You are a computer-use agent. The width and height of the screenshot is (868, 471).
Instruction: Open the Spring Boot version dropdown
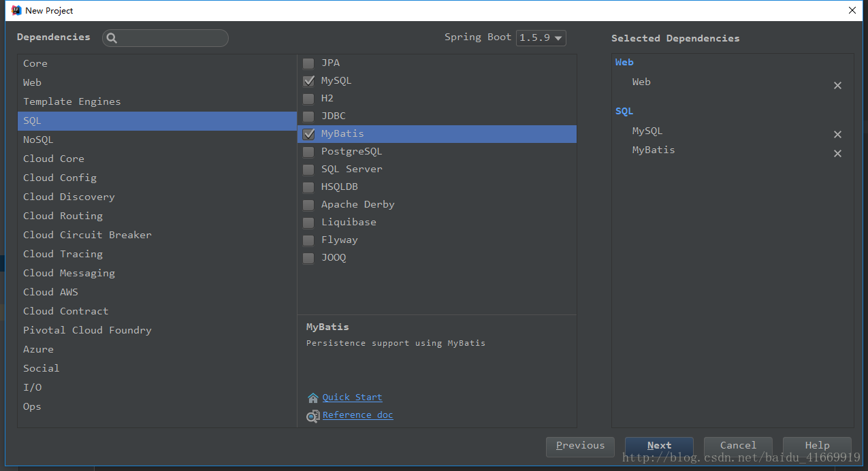coord(541,38)
